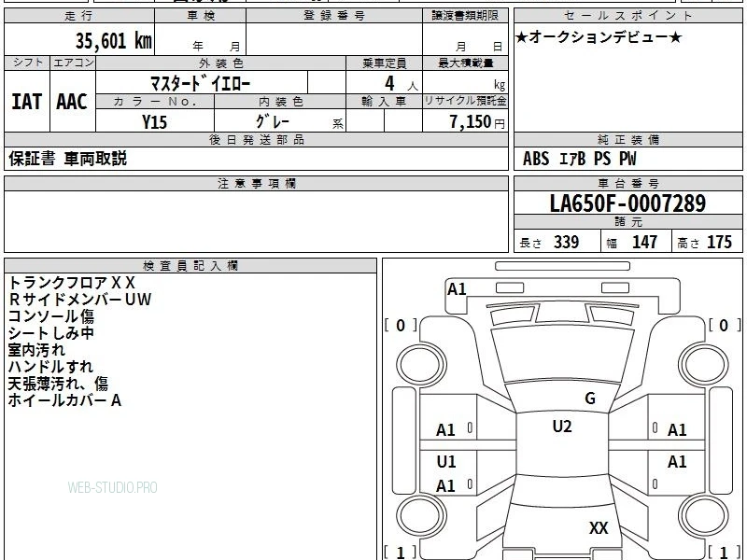Select the air conditioner code AAC
This screenshot has height=560, width=747.
[x=72, y=102]
